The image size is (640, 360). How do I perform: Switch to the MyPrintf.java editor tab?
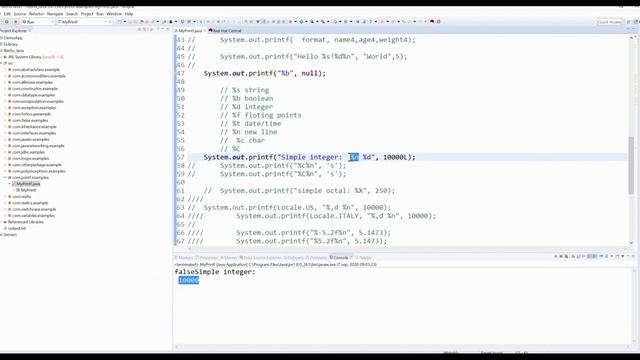[190, 31]
